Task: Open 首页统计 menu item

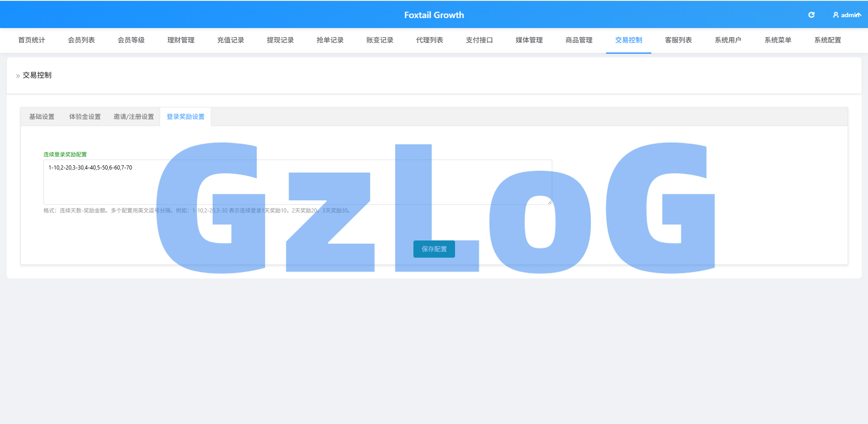Action: coord(32,40)
